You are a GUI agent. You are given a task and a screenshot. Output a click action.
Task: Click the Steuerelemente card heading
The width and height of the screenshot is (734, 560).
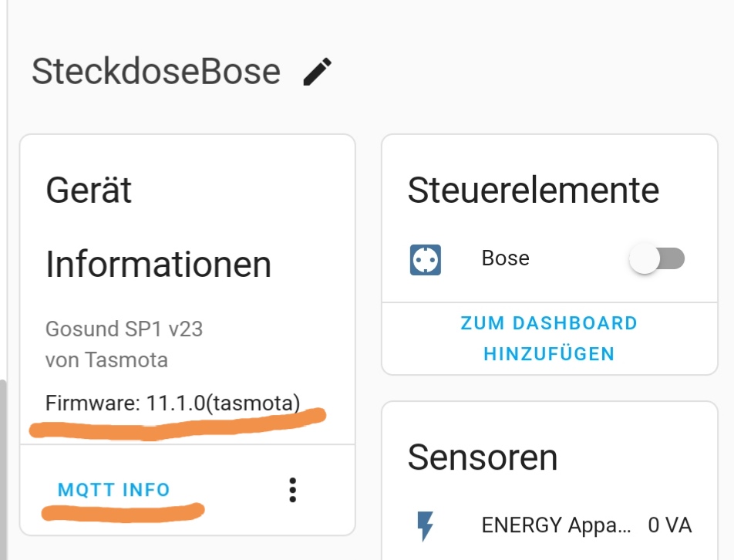click(533, 191)
